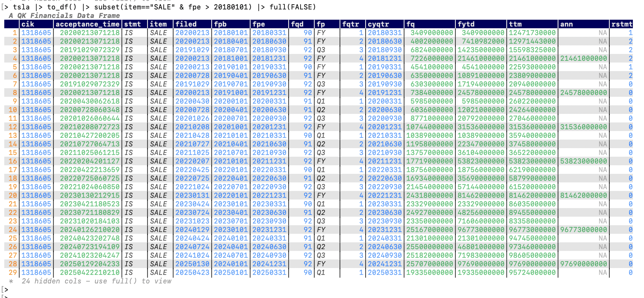The width and height of the screenshot is (644, 298).
Task: Click ann value 97690000000
Action: [584, 264]
